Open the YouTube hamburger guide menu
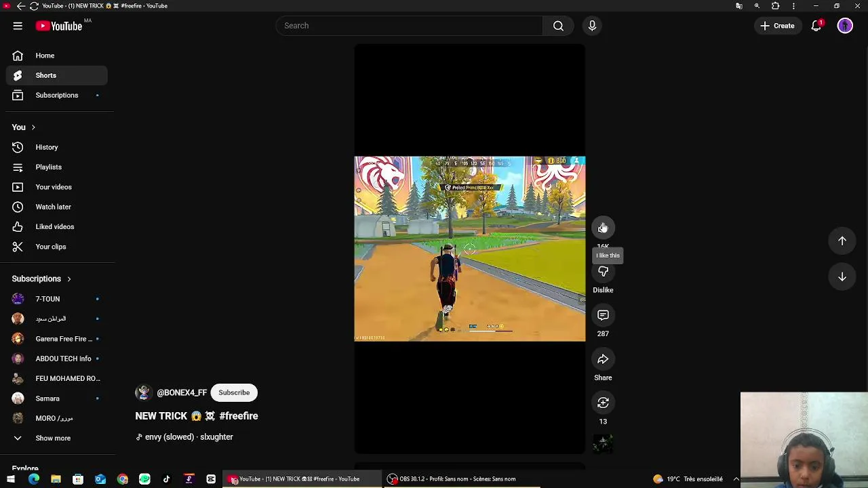Viewport: 868px width, 488px height. 18,26
